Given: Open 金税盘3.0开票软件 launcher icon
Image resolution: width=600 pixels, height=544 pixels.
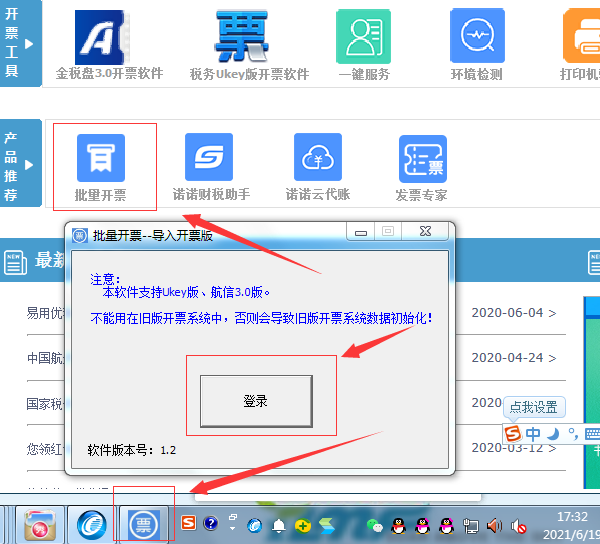Looking at the screenshot, I should coord(102,37).
